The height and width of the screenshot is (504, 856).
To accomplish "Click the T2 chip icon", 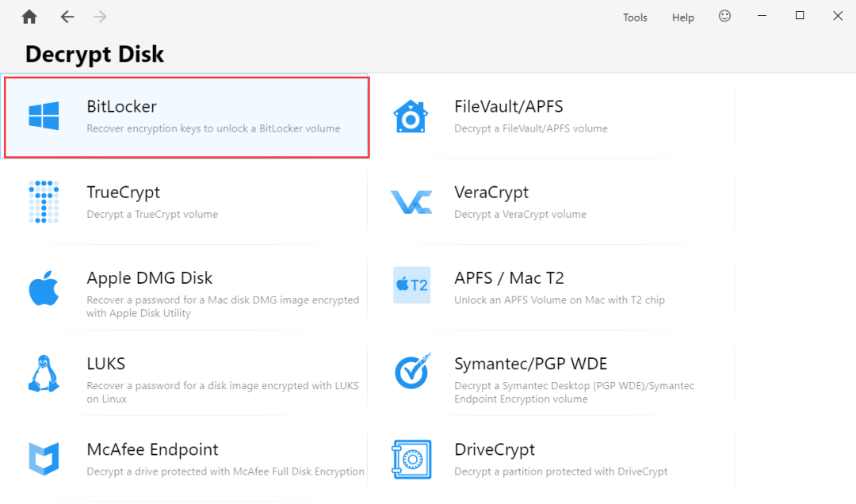I will tap(411, 285).
